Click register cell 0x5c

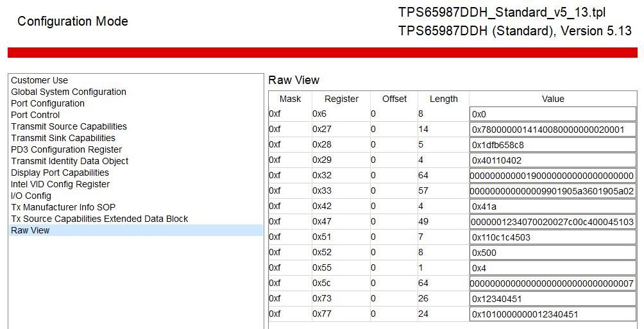point(341,283)
